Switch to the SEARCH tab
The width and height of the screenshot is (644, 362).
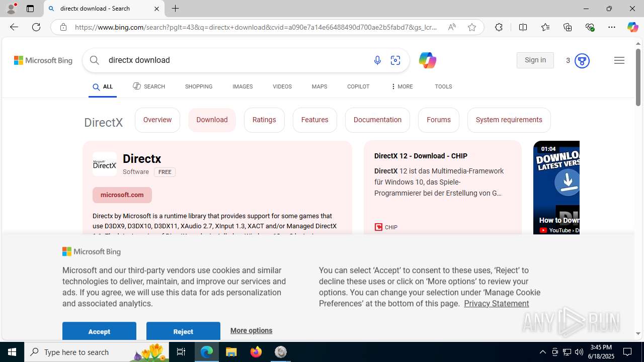tap(149, 86)
